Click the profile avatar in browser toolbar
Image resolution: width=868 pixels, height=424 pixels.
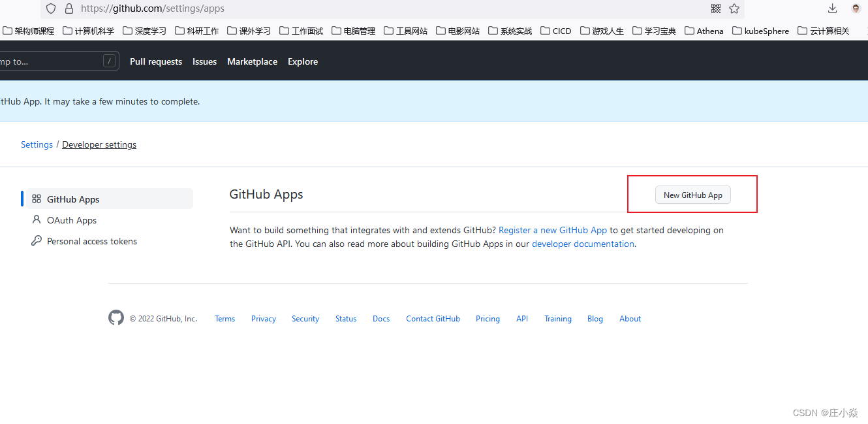point(856,8)
